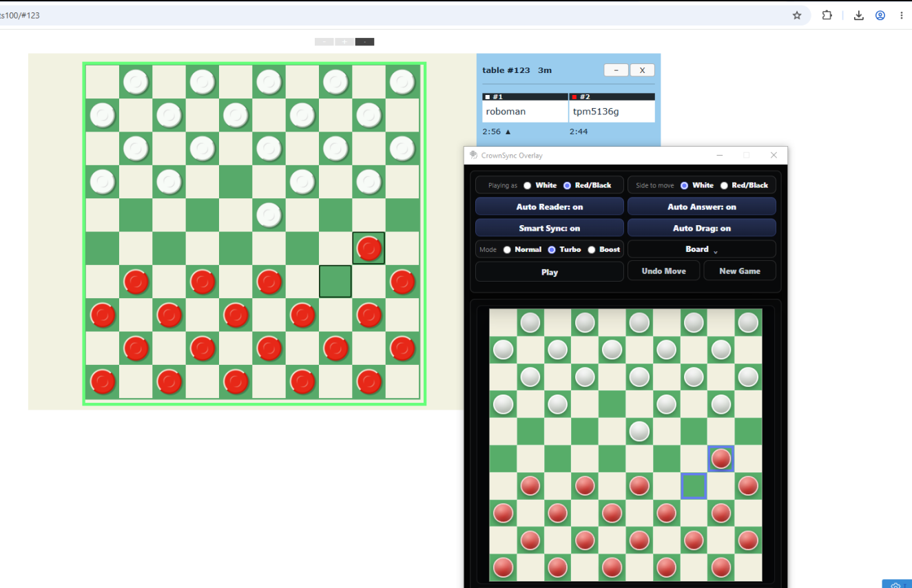This screenshot has width=912, height=588.
Task: Click the '#2' red player header
Action: click(x=612, y=97)
